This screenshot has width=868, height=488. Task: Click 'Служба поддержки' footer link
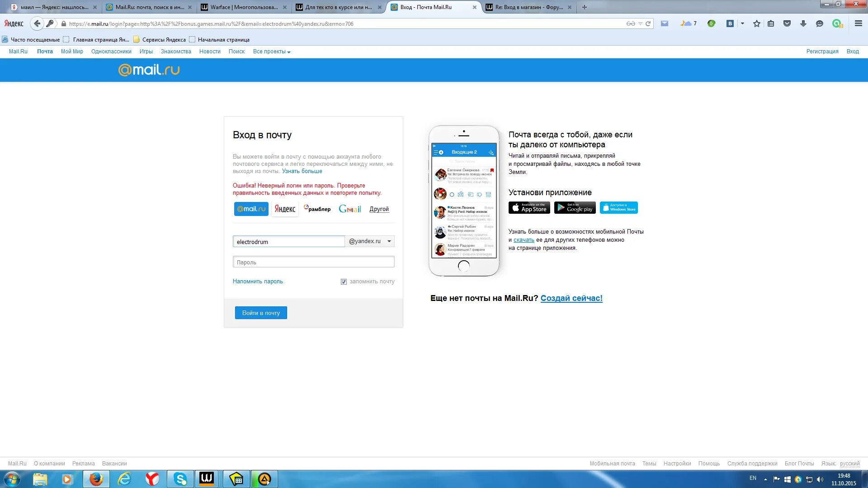752,464
